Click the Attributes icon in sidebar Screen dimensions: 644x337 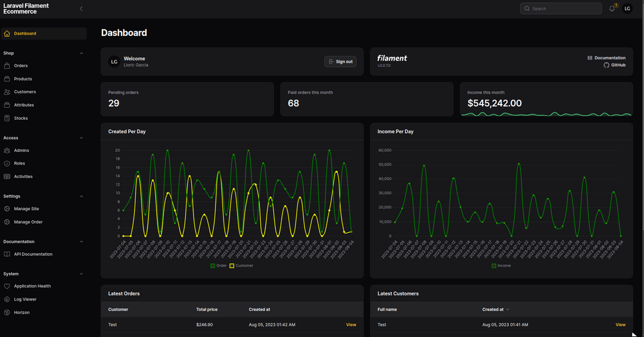click(x=7, y=105)
